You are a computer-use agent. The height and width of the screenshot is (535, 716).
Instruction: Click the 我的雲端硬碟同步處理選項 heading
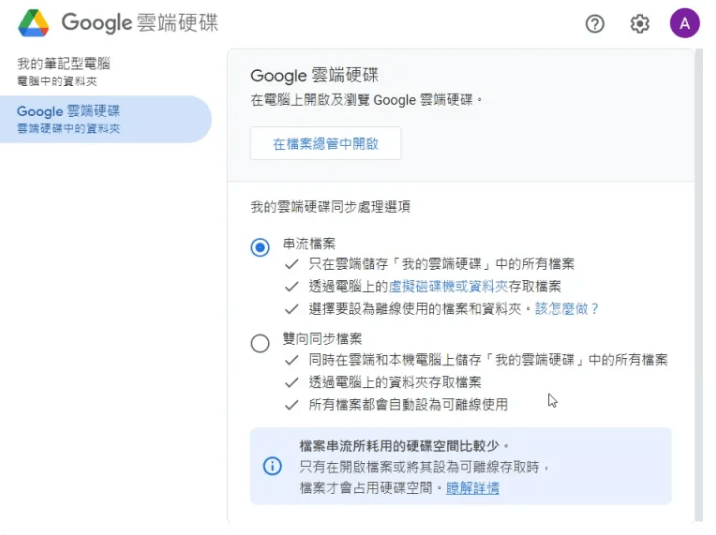(330, 207)
